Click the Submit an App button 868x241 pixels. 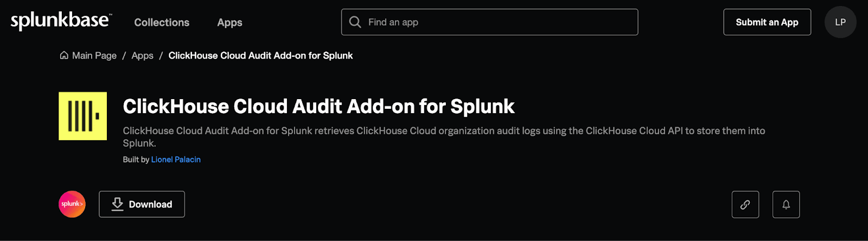tap(767, 22)
